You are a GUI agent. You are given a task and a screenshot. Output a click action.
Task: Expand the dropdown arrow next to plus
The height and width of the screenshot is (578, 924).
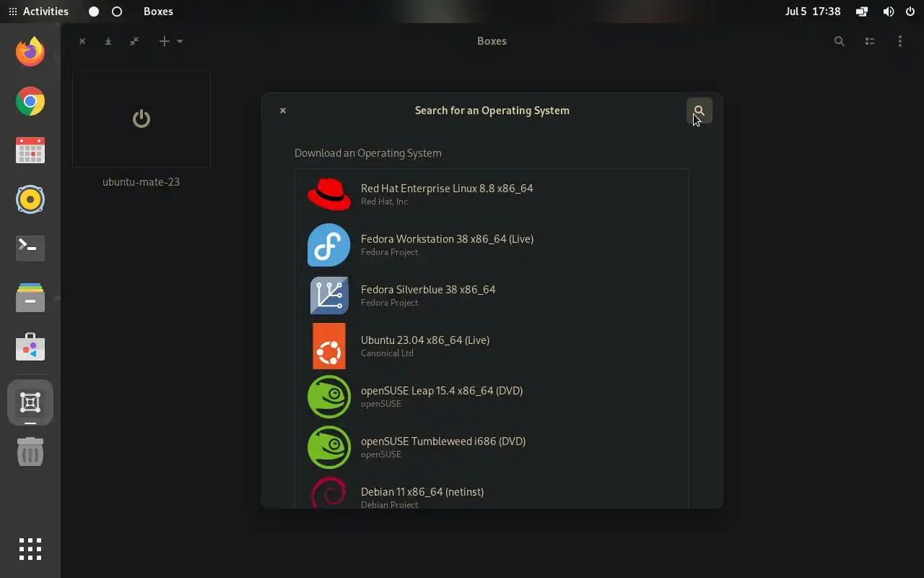tap(180, 41)
